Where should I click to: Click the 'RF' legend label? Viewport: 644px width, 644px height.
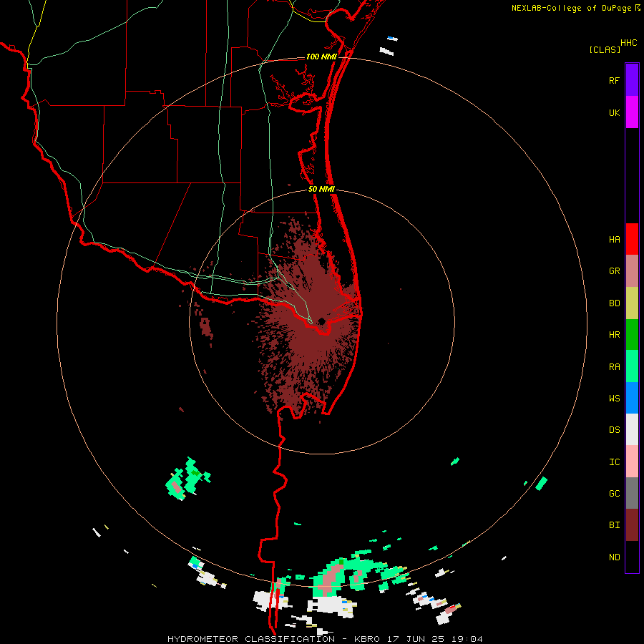point(615,81)
